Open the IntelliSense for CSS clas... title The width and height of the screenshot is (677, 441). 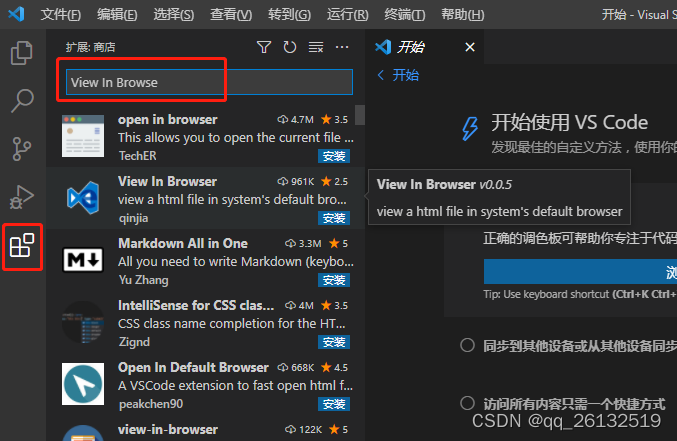point(196,305)
